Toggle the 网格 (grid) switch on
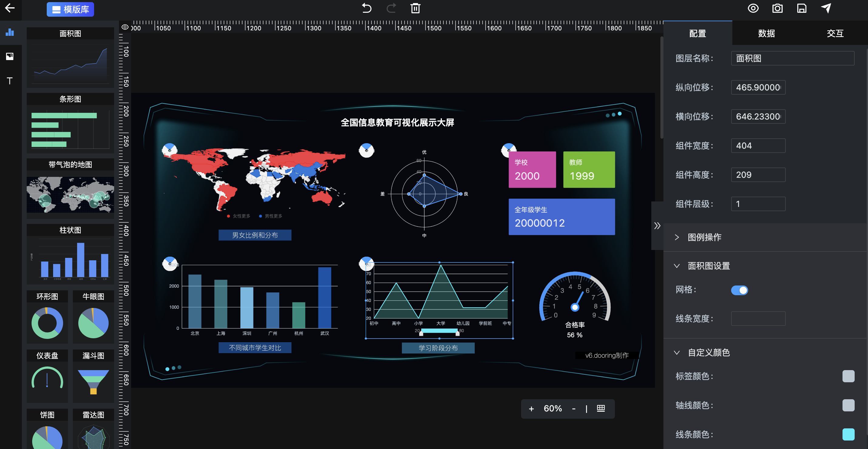This screenshot has width=868, height=449. point(740,290)
